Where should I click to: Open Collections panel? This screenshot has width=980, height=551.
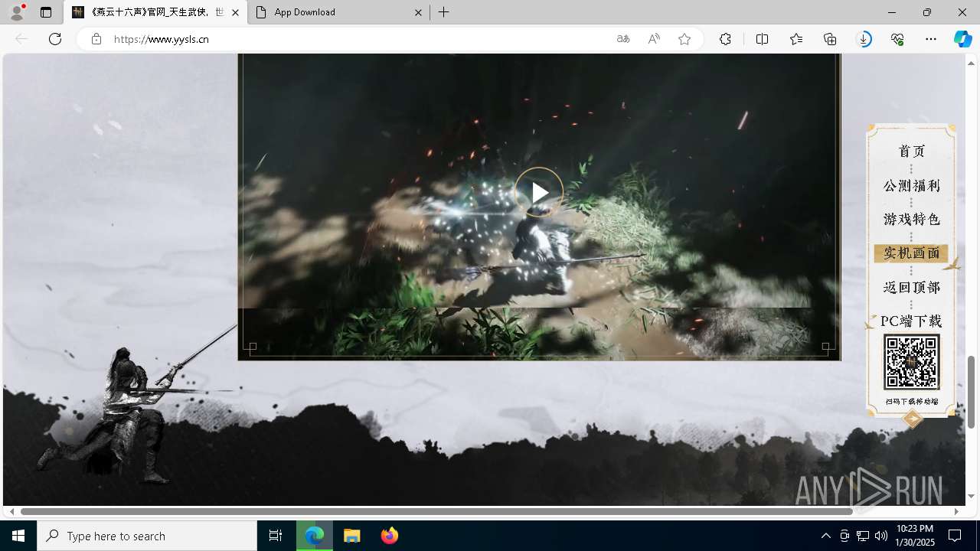[x=830, y=39]
